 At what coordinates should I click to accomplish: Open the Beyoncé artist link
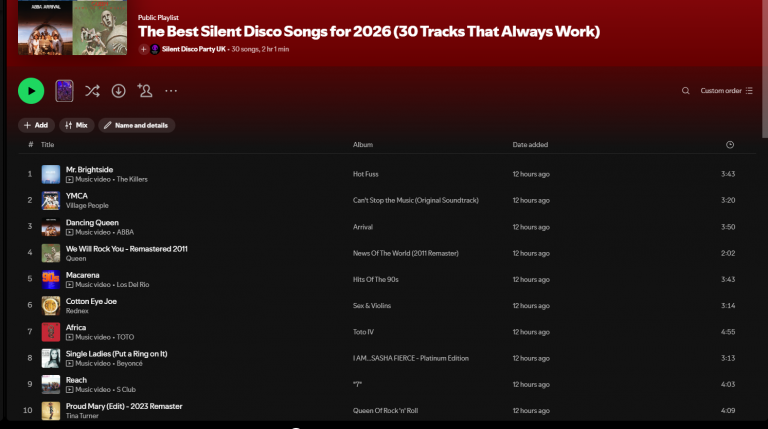(130, 363)
